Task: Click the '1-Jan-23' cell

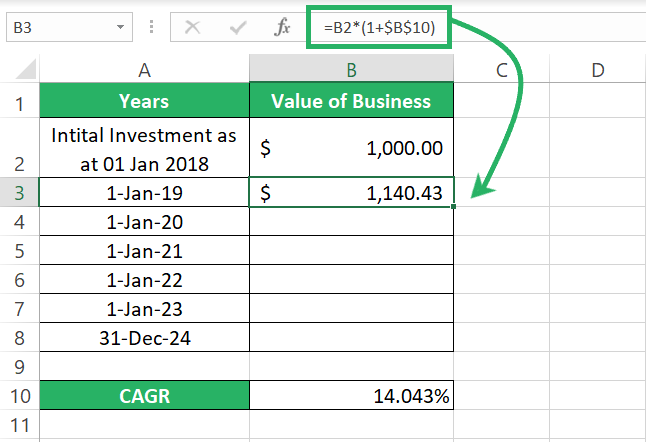Action: pyautogui.click(x=144, y=308)
